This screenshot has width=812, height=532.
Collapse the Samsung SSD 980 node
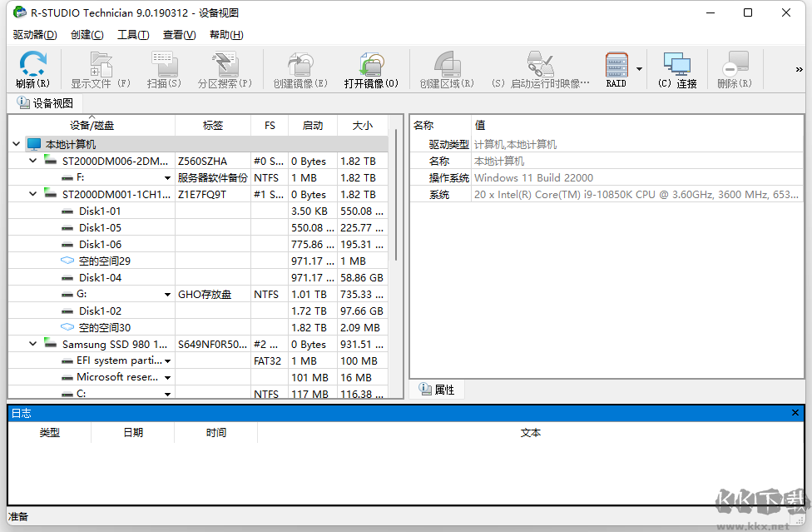(33, 344)
